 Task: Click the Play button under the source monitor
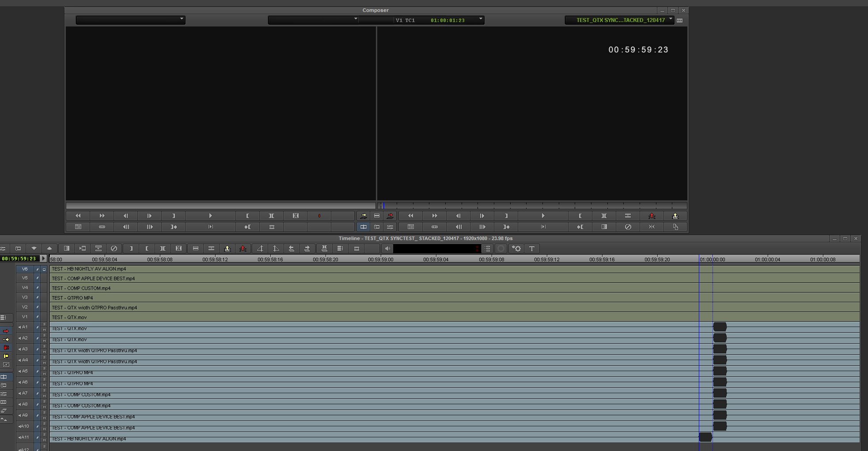click(210, 216)
